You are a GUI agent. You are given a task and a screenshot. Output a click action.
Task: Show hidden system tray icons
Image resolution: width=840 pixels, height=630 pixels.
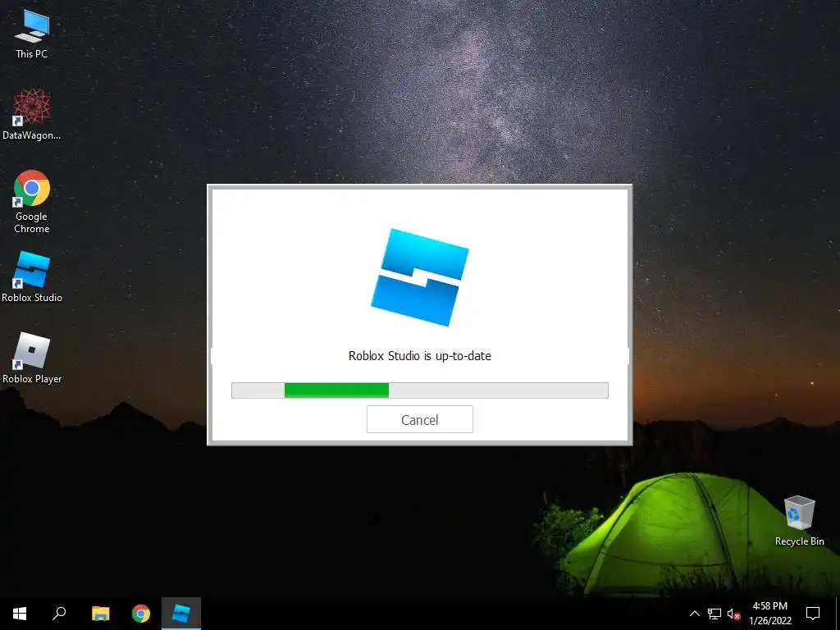(x=694, y=614)
